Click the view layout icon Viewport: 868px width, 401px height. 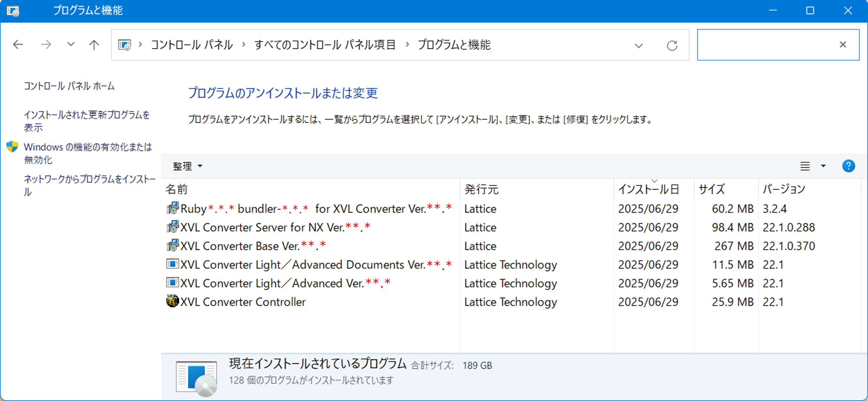coord(805,166)
